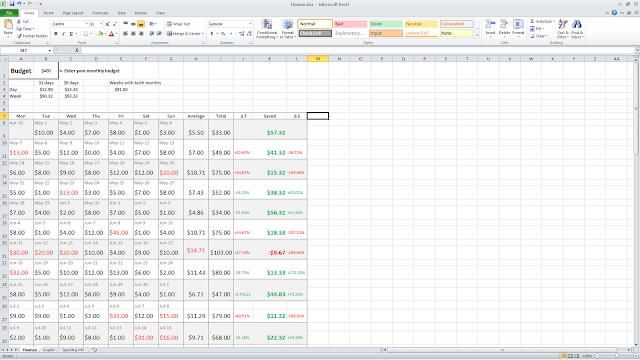Click the Center text alignment icon
The width and height of the screenshot is (640, 360).
[x=133, y=33]
